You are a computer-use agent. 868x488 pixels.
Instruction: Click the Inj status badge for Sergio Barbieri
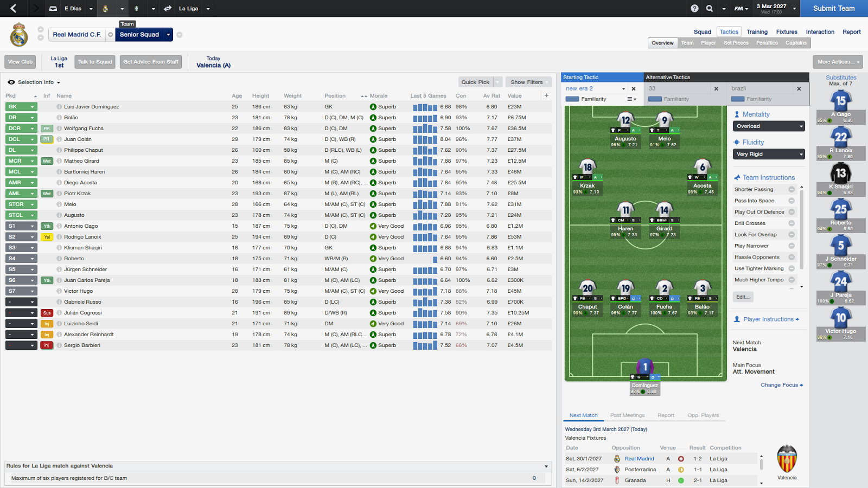[x=47, y=345]
